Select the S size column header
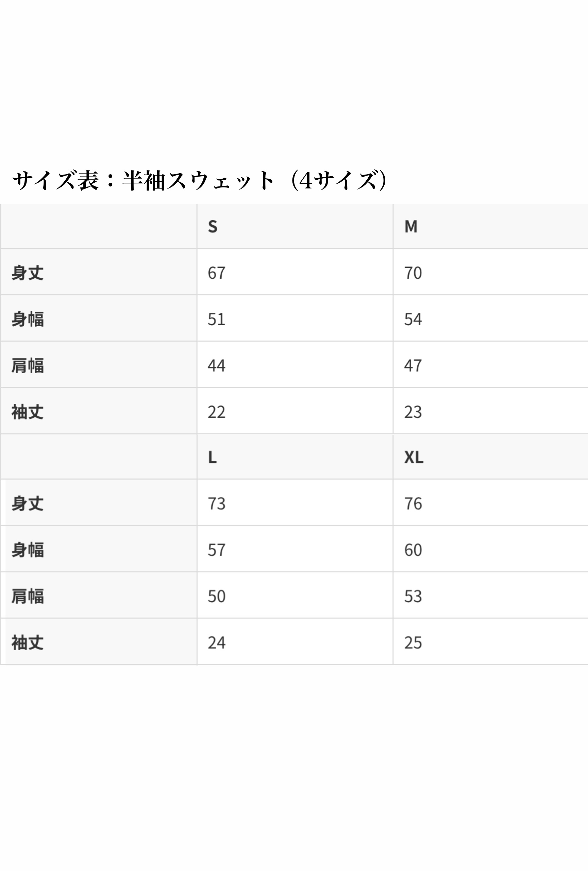 point(212,226)
